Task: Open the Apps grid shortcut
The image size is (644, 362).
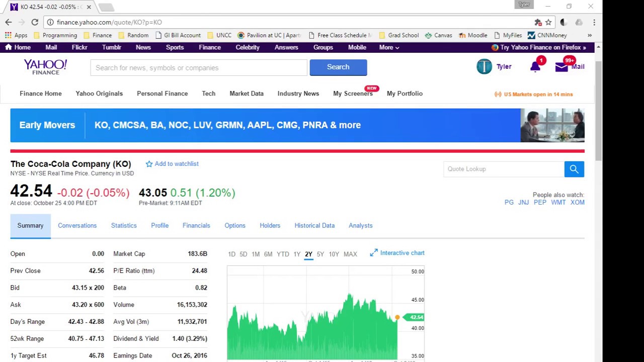Action: point(16,35)
